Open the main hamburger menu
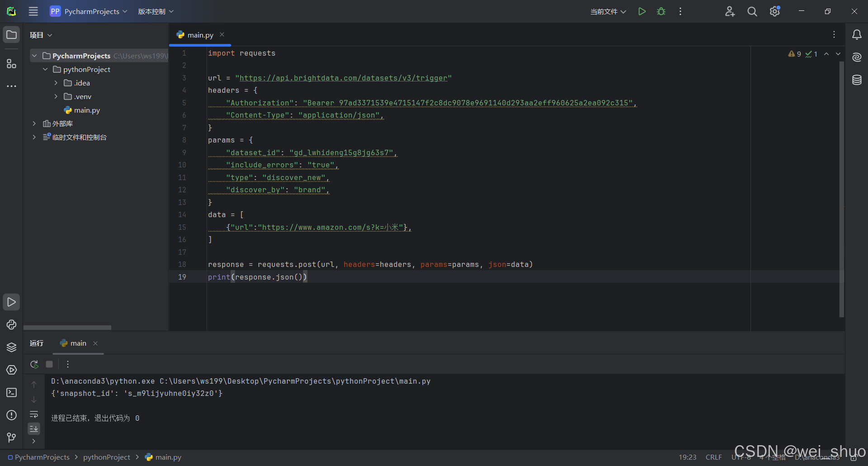The width and height of the screenshot is (868, 466). pyautogui.click(x=33, y=11)
